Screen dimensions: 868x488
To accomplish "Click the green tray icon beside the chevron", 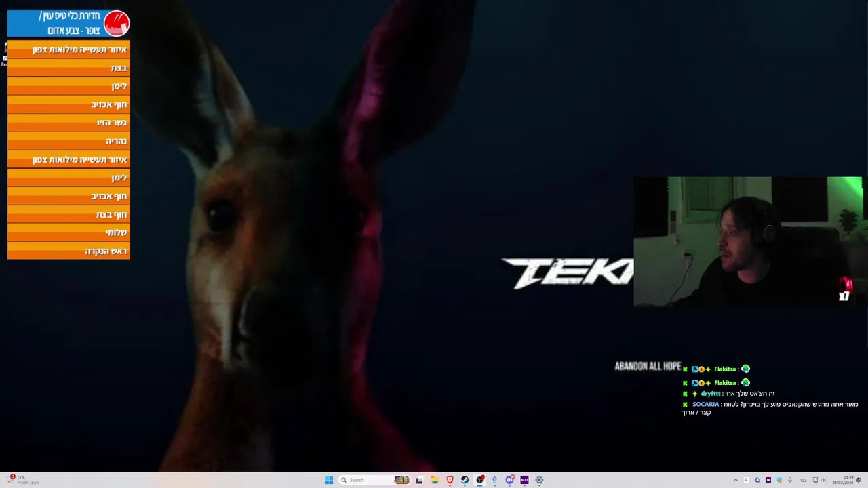I will tap(747, 480).
